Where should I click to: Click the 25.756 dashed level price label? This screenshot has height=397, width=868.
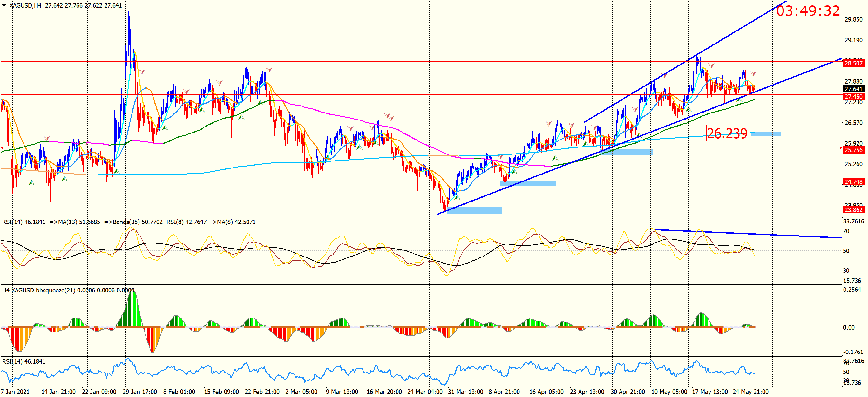pyautogui.click(x=853, y=150)
